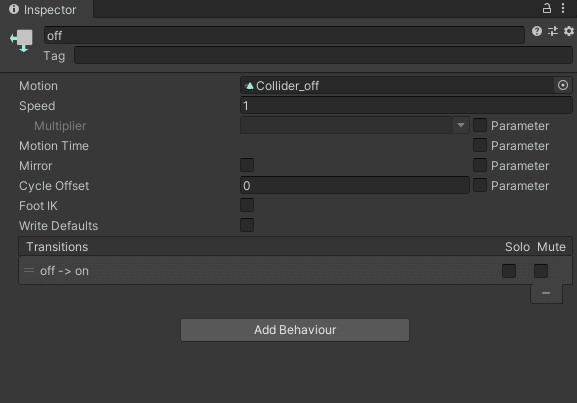Enable the Cycle Offset Parameter checkbox
Image resolution: width=577 pixels, height=403 pixels.
[480, 185]
